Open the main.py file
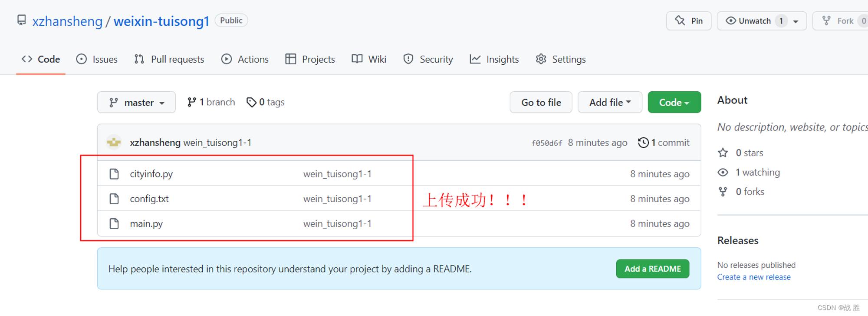This screenshot has width=868, height=316. (x=146, y=223)
